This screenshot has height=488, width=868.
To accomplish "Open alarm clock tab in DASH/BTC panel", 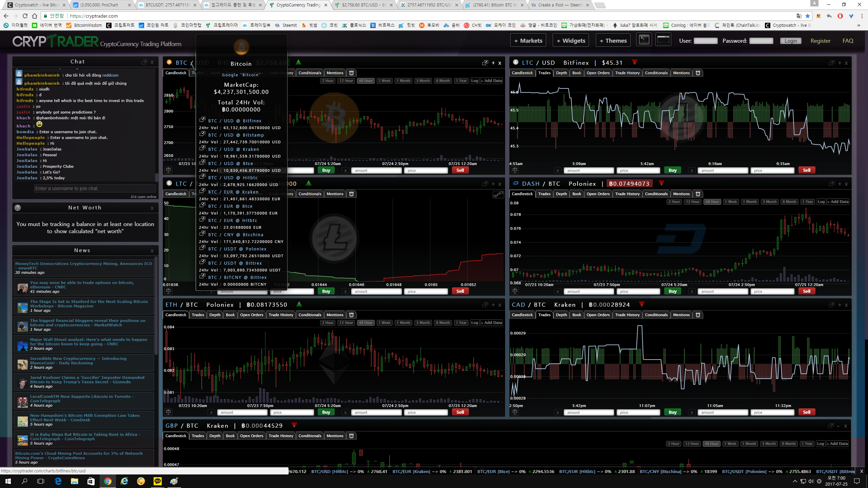I will pyautogui.click(x=698, y=194).
